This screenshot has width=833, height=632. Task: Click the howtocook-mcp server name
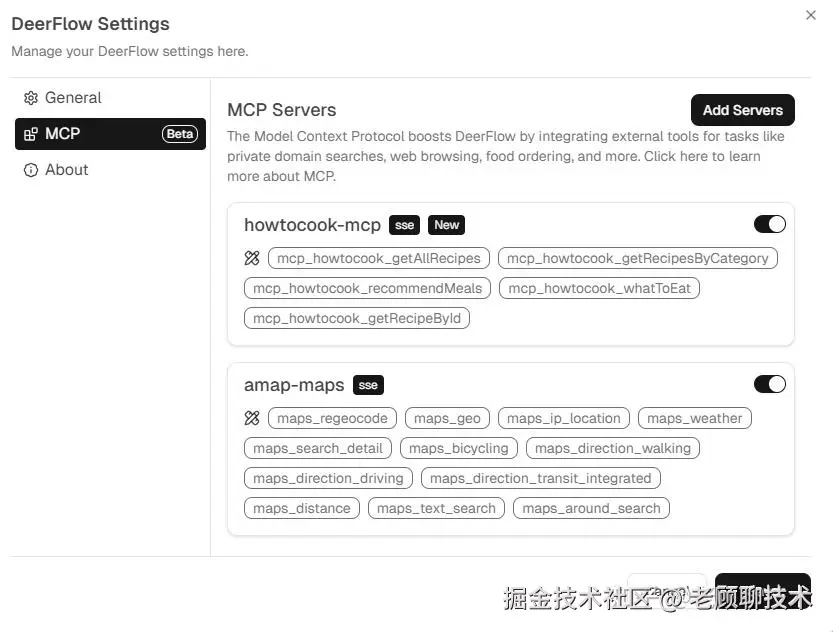click(312, 225)
